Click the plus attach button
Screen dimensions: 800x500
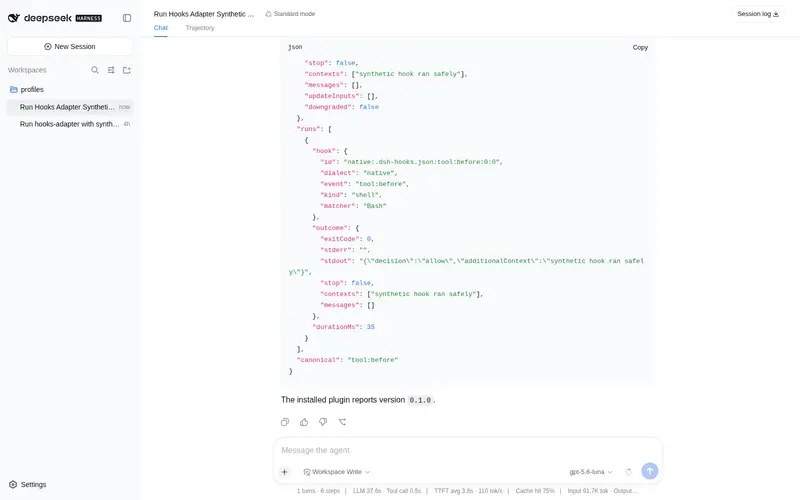[285, 472]
